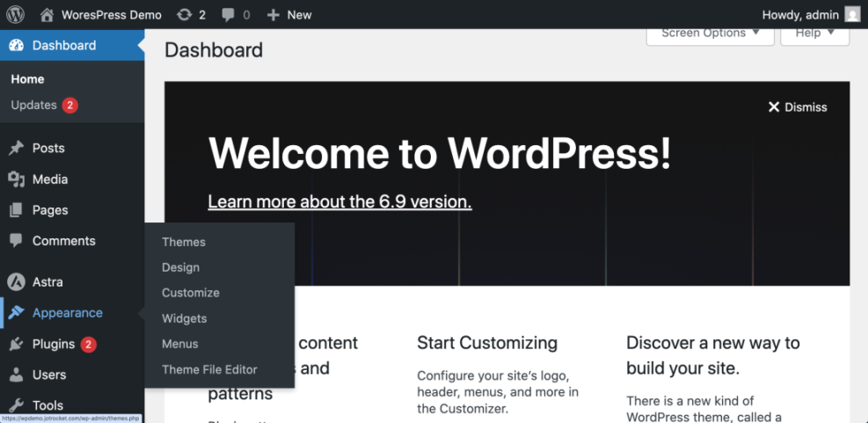Open the Screen Options dropdown
The width and height of the screenshot is (868, 423).
click(711, 33)
